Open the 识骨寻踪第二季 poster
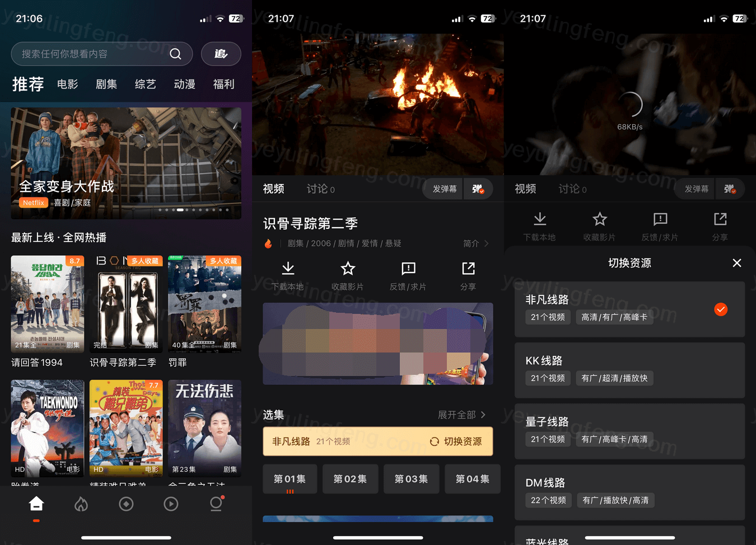The height and width of the screenshot is (545, 756). point(126,304)
